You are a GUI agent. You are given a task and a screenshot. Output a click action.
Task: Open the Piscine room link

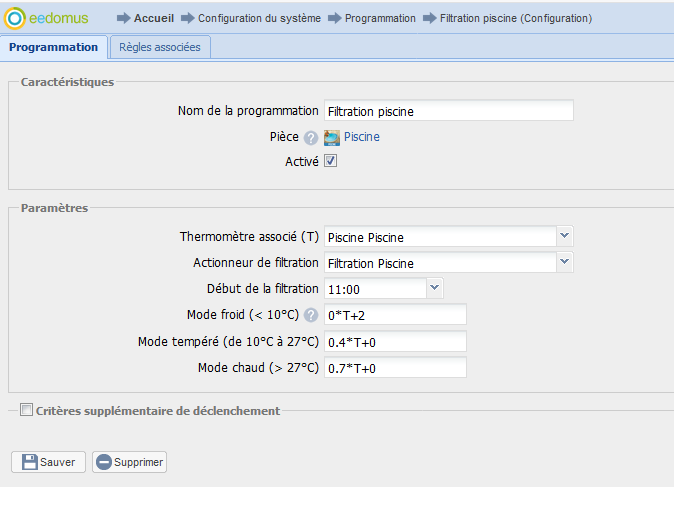(362, 137)
